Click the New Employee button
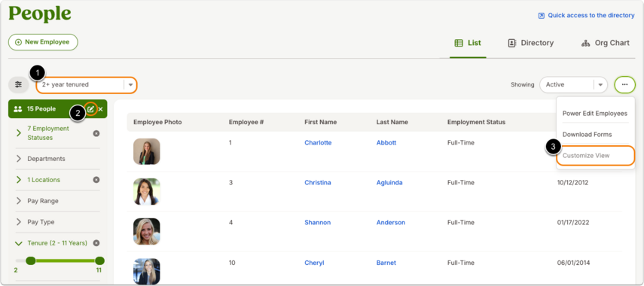The image size is (644, 286). [43, 42]
